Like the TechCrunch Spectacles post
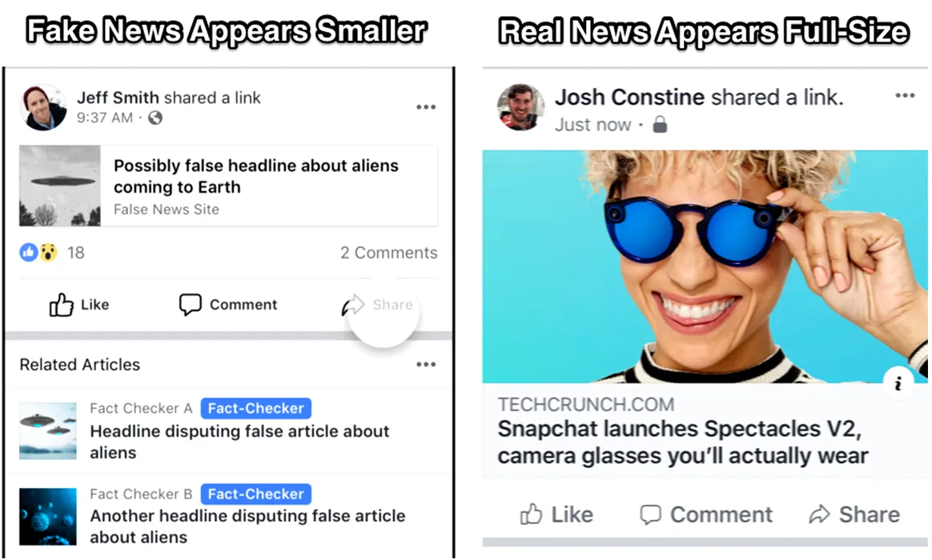The height and width of the screenshot is (560, 932). click(556, 514)
